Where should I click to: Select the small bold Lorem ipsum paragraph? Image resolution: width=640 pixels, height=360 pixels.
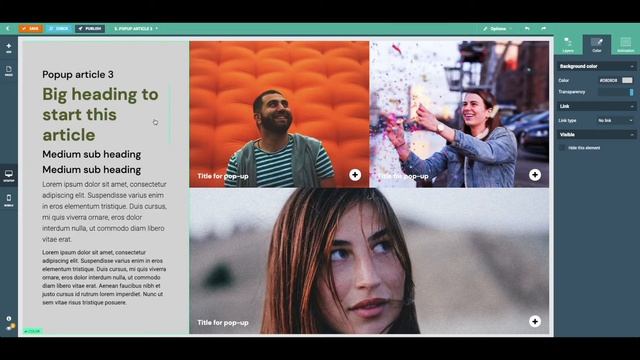pos(104,278)
